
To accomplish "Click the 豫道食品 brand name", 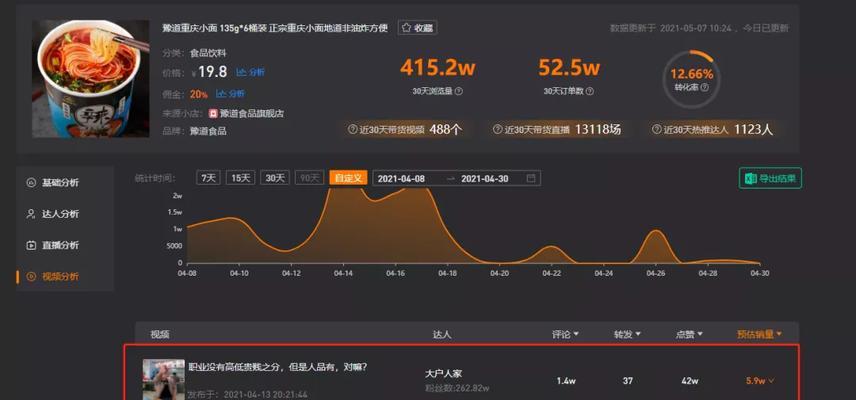I will tap(208, 131).
